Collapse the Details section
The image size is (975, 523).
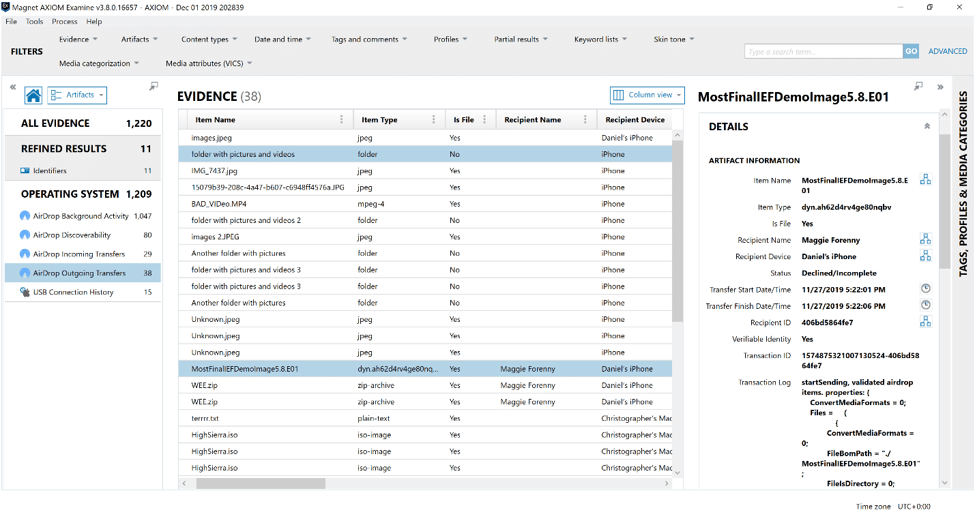click(x=926, y=127)
